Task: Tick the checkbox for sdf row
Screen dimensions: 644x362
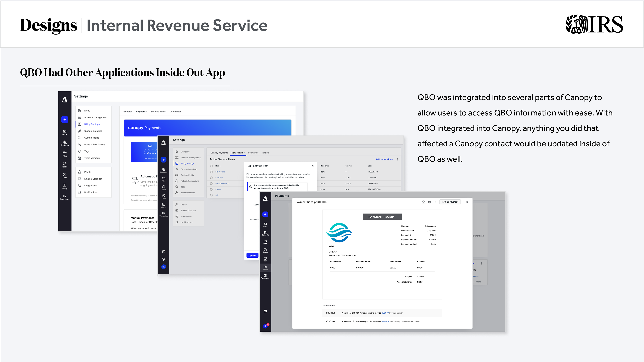Action: [x=211, y=195]
